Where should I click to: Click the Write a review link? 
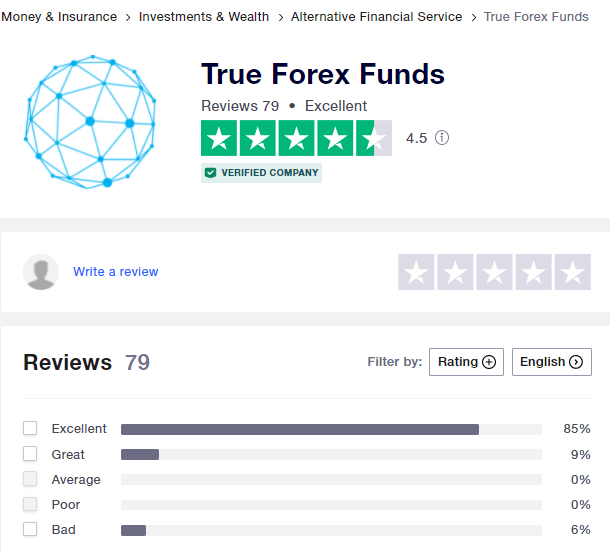(x=115, y=272)
